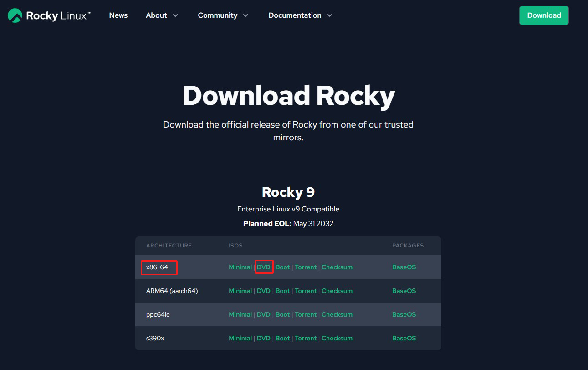Expand the Documentation menu

click(x=300, y=15)
